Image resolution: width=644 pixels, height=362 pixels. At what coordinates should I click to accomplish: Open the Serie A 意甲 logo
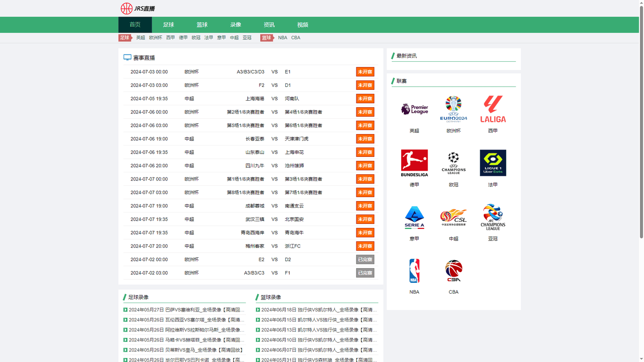pos(415,217)
